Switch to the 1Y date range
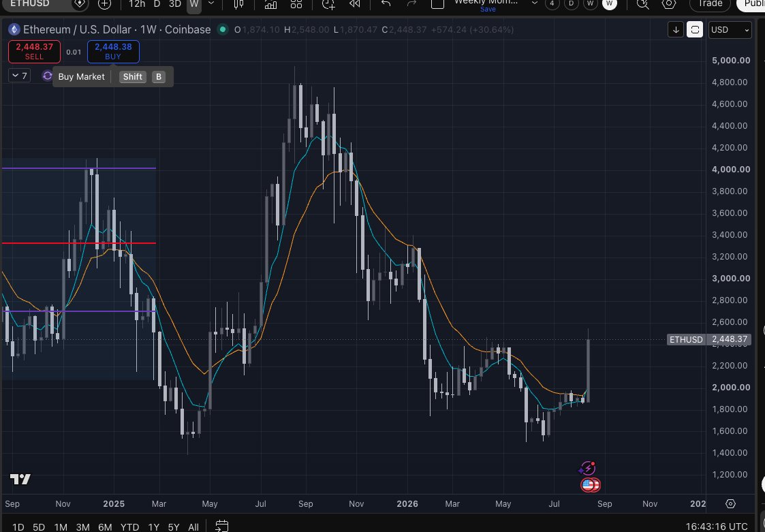The width and height of the screenshot is (765, 532). (x=154, y=527)
